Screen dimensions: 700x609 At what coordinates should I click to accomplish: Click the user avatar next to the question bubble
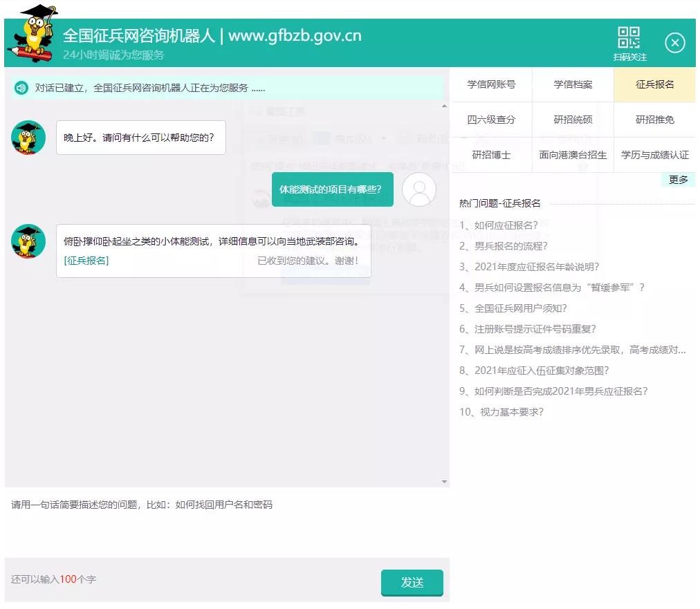coord(419,189)
